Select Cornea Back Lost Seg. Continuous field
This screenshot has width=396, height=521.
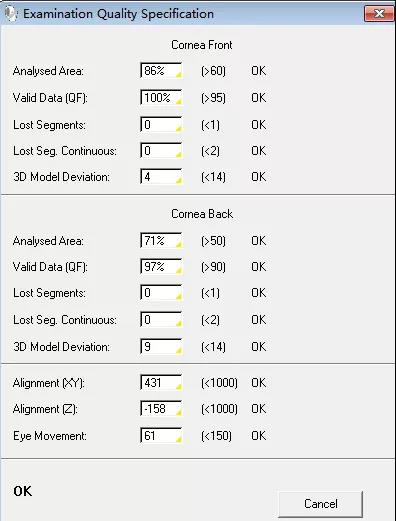click(x=161, y=320)
